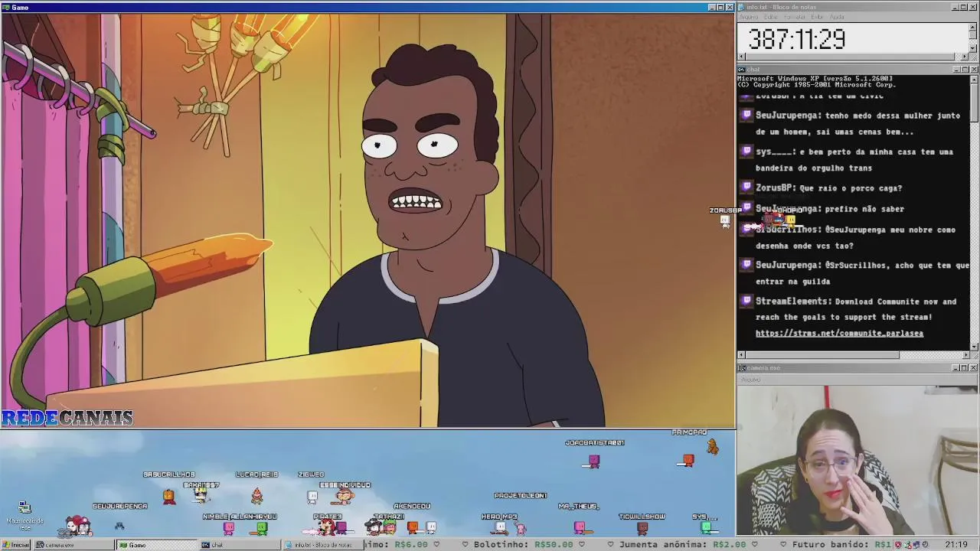Click the Jumenta anônima: R$2.00 ticker entry
The width and height of the screenshot is (980, 551).
point(684,545)
